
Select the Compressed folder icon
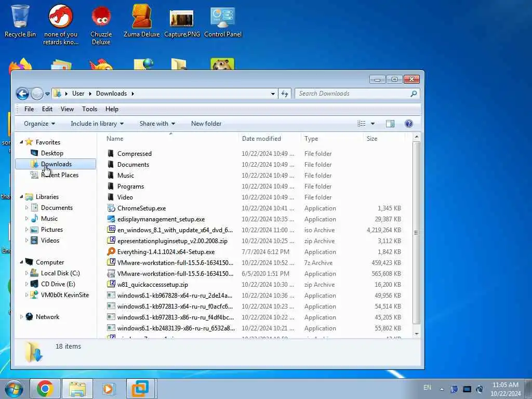click(x=111, y=154)
